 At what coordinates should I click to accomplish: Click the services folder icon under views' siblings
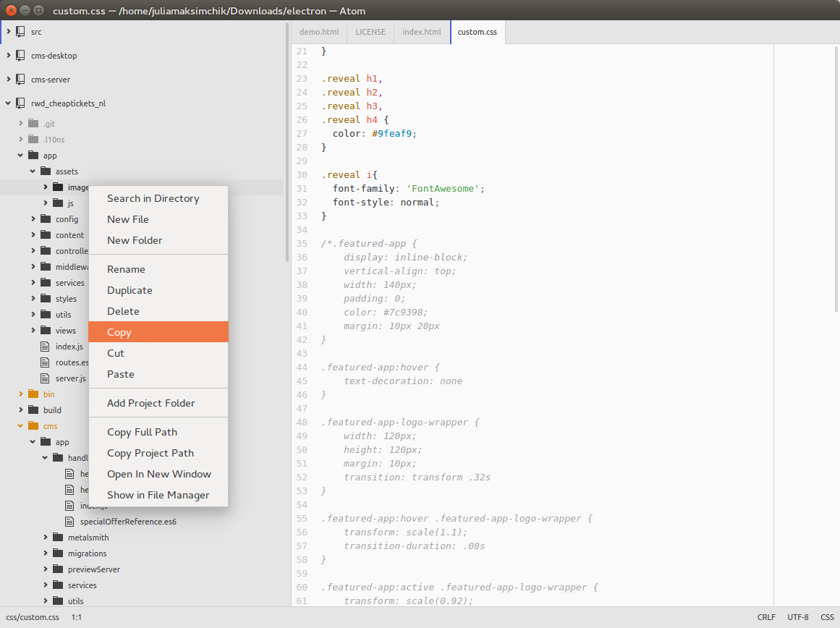click(46, 283)
